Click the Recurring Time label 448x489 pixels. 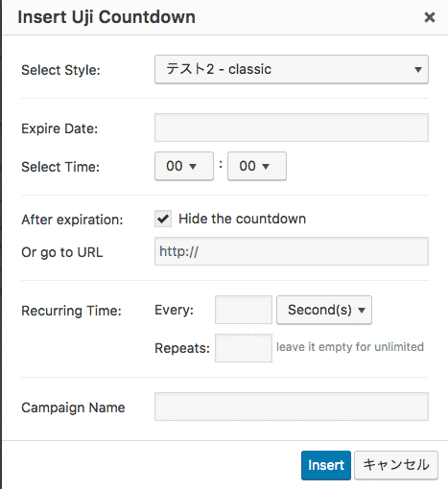(71, 311)
